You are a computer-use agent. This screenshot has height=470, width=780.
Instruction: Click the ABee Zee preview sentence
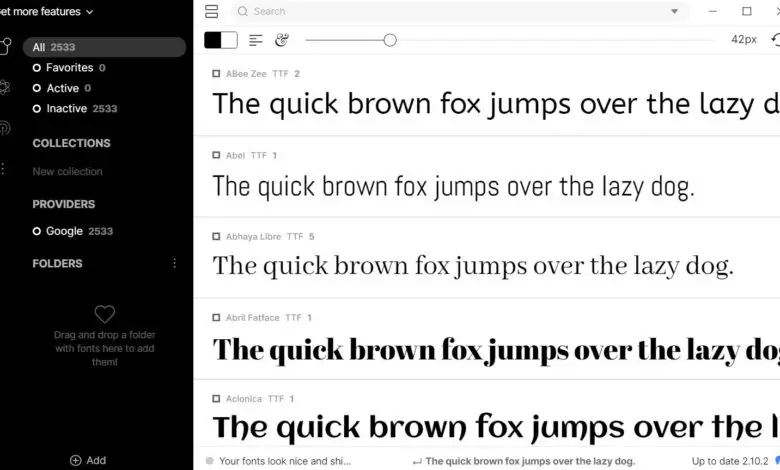496,105
